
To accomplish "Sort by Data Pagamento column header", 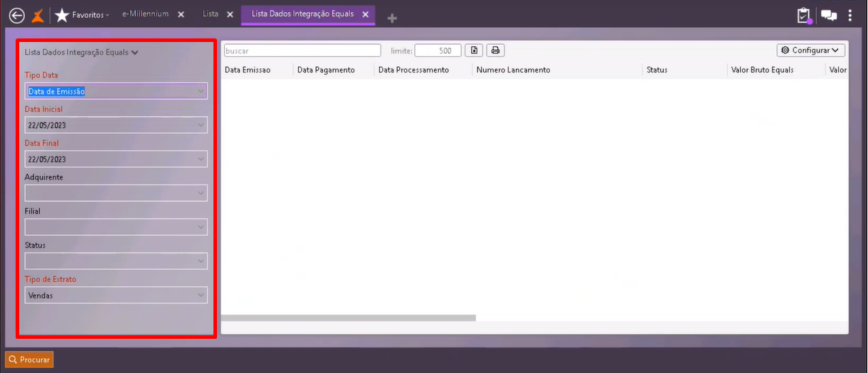I will click(326, 70).
